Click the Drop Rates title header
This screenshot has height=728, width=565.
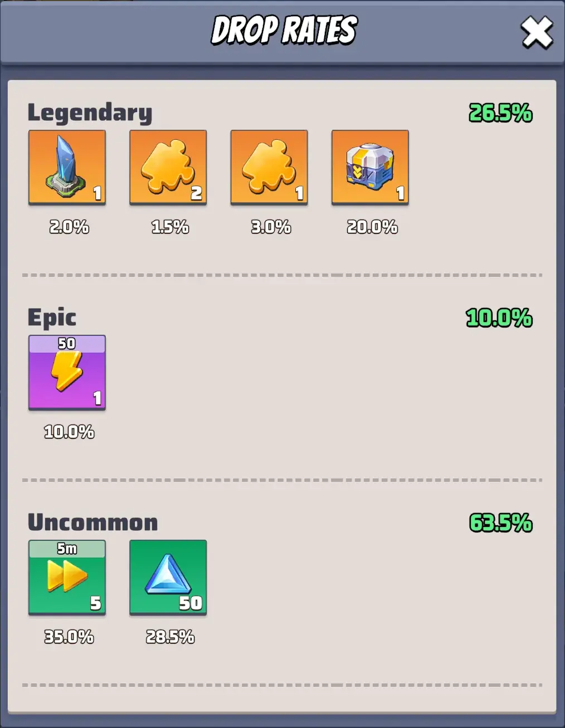[x=284, y=30]
